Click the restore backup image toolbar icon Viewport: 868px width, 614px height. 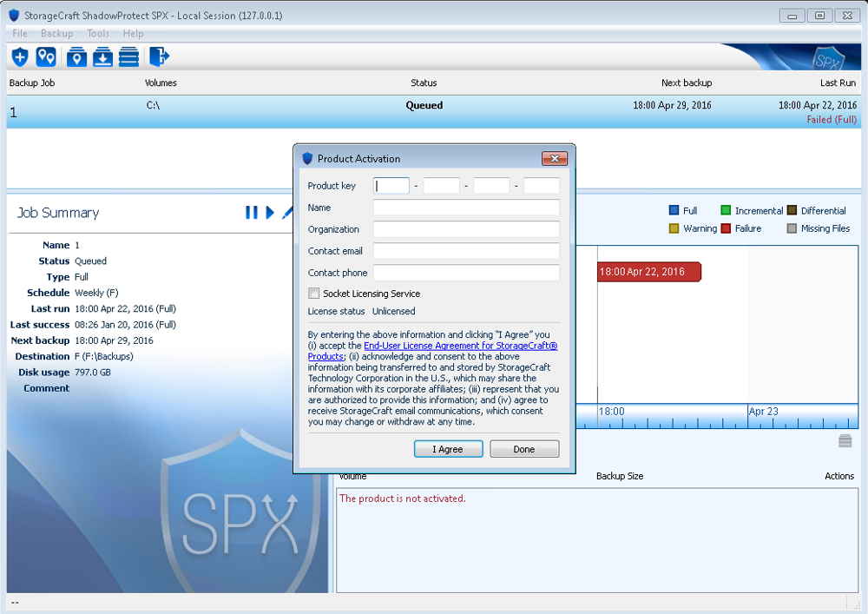tap(104, 56)
